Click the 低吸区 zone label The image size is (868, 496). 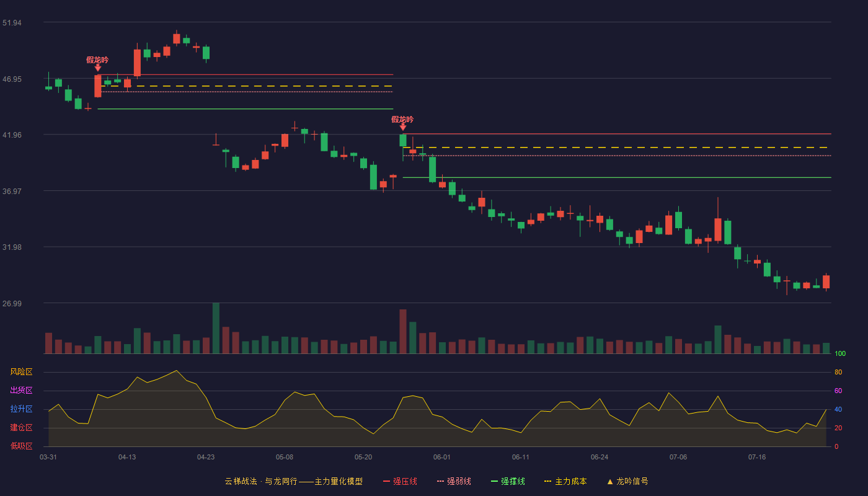22,446
